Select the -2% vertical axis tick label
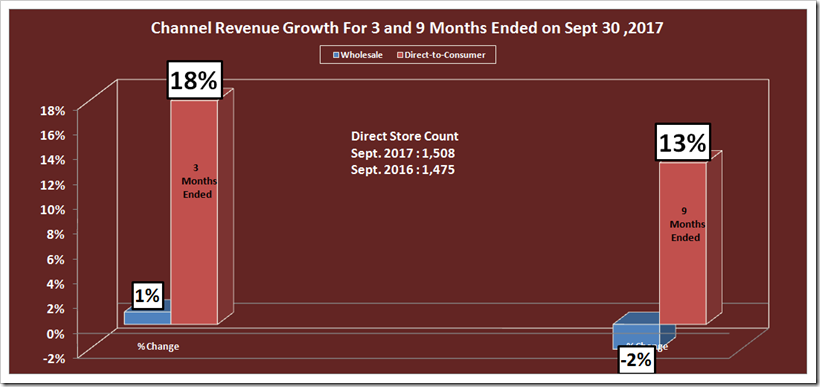 point(55,359)
